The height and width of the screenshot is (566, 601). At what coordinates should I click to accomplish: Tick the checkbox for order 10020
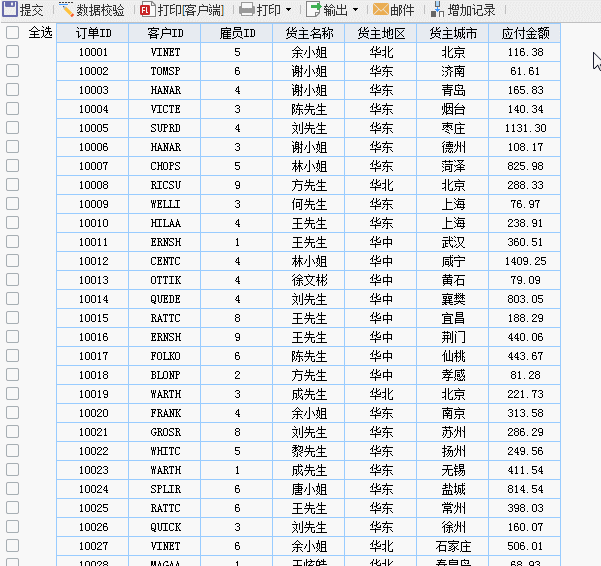click(x=12, y=413)
